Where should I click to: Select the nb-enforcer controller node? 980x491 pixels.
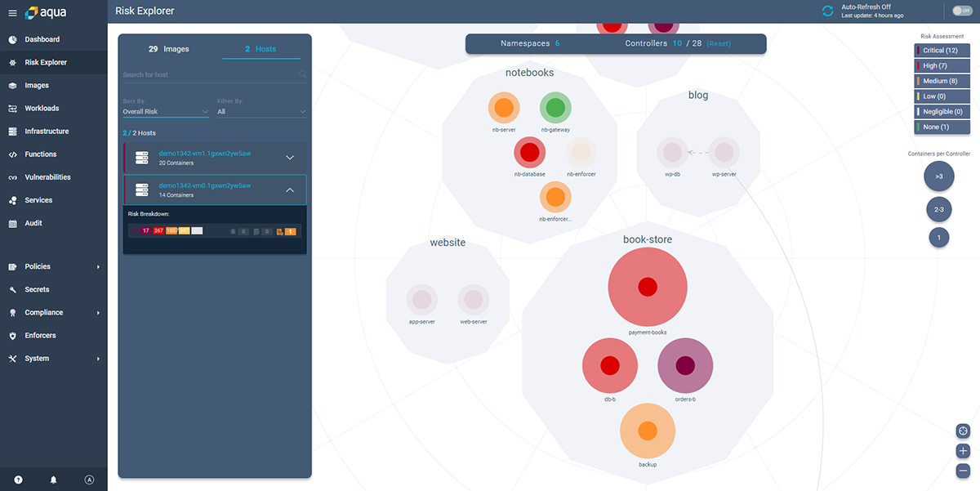[x=581, y=152]
